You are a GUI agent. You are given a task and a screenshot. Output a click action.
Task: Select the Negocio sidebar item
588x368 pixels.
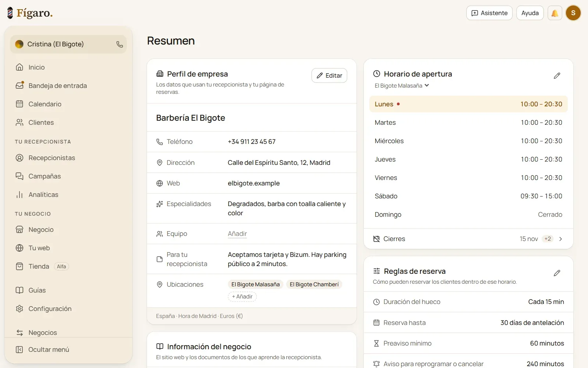click(x=68, y=230)
